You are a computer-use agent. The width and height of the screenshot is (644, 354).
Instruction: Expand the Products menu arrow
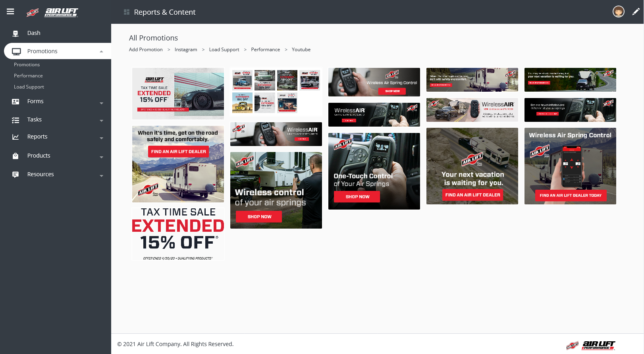tap(101, 157)
